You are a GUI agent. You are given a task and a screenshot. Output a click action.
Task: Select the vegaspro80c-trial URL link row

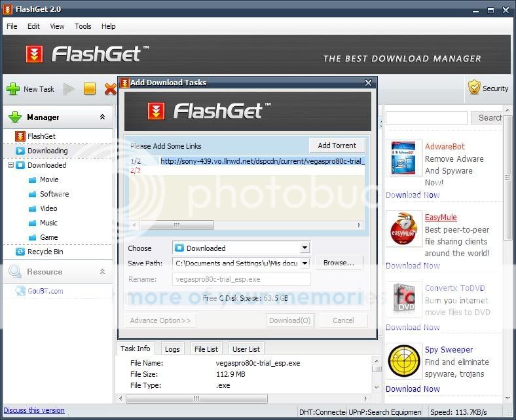(x=247, y=161)
